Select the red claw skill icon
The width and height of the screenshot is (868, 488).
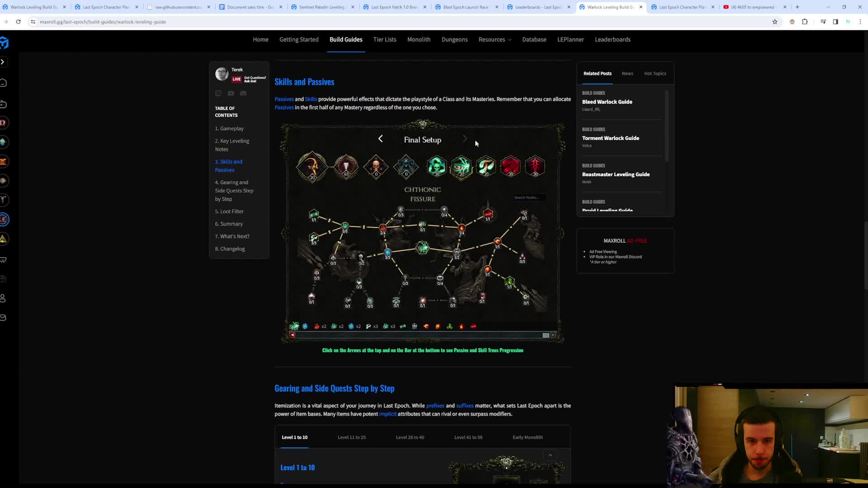point(510,166)
